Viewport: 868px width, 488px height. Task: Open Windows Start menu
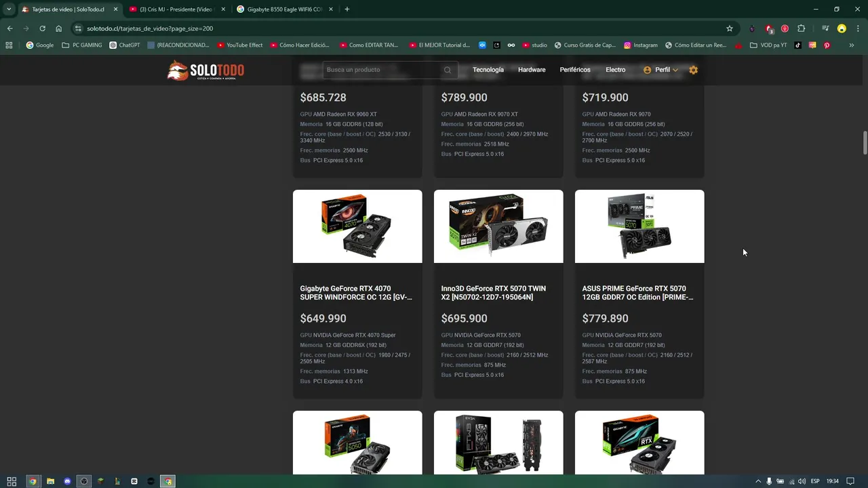[x=12, y=481]
